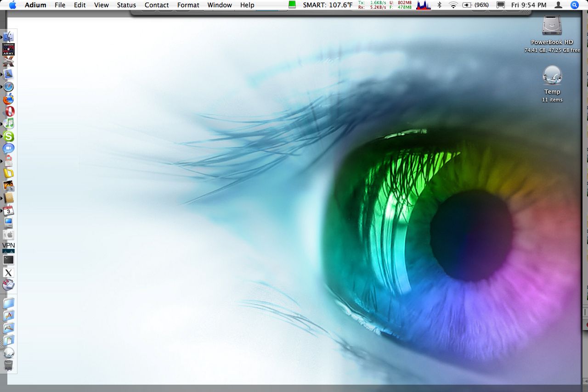Image resolution: width=588 pixels, height=392 pixels.
Task: Open the Trash in the dock
Action: pyautogui.click(x=9, y=365)
